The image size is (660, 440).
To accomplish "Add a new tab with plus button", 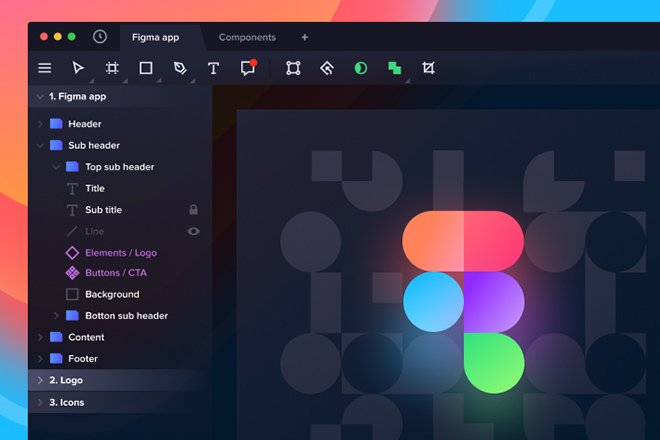I will coord(305,37).
